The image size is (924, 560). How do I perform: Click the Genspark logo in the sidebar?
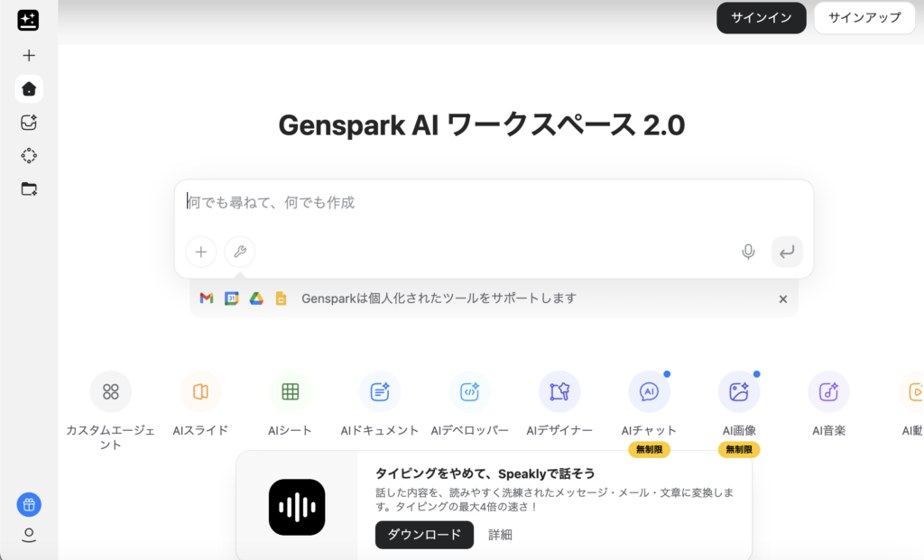[x=28, y=20]
